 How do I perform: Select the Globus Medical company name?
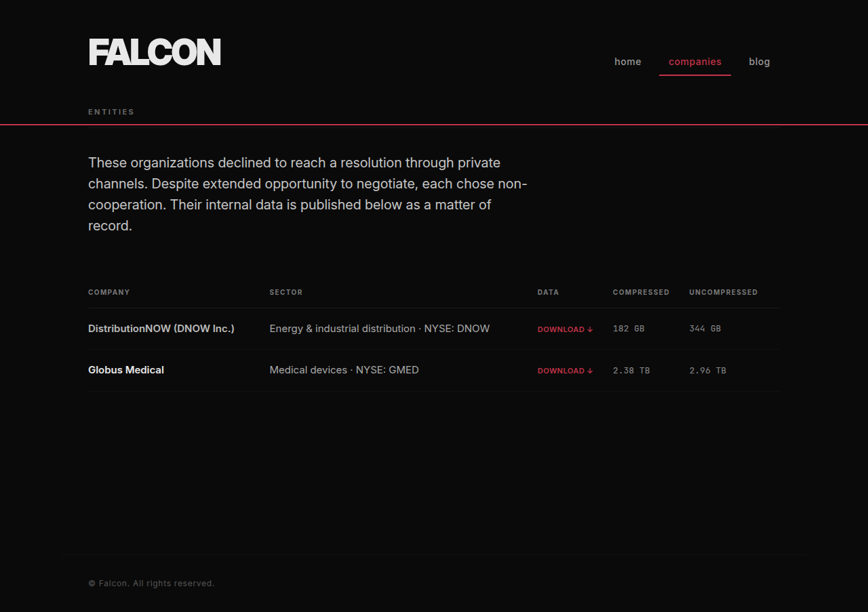[126, 370]
